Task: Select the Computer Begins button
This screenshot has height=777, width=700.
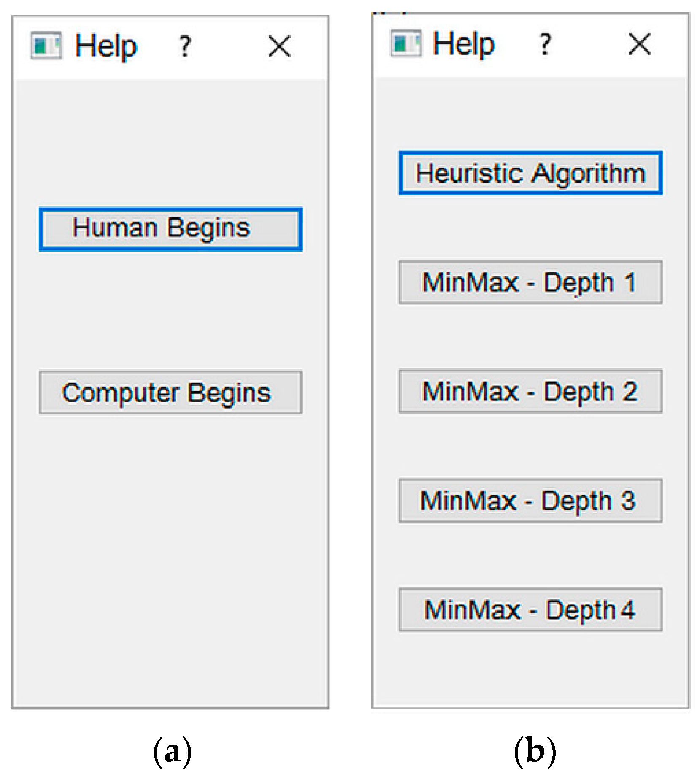Action: click(170, 393)
